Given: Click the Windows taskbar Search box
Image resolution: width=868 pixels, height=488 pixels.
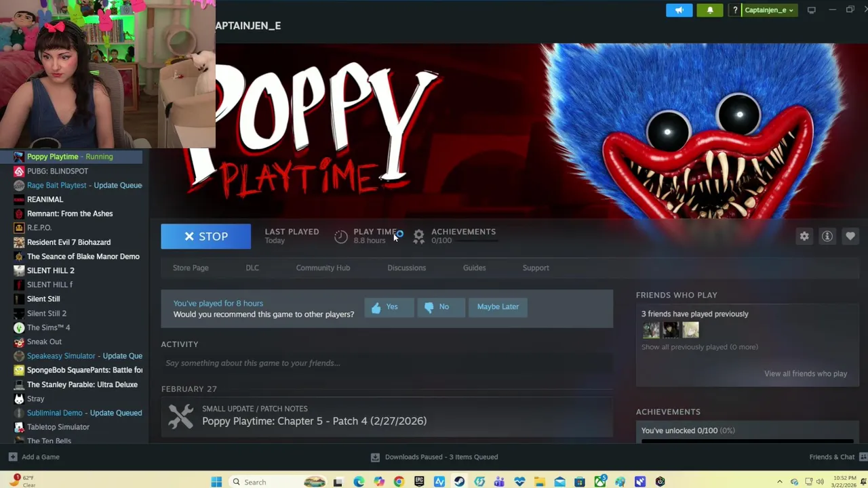Looking at the screenshot, I should [279, 482].
